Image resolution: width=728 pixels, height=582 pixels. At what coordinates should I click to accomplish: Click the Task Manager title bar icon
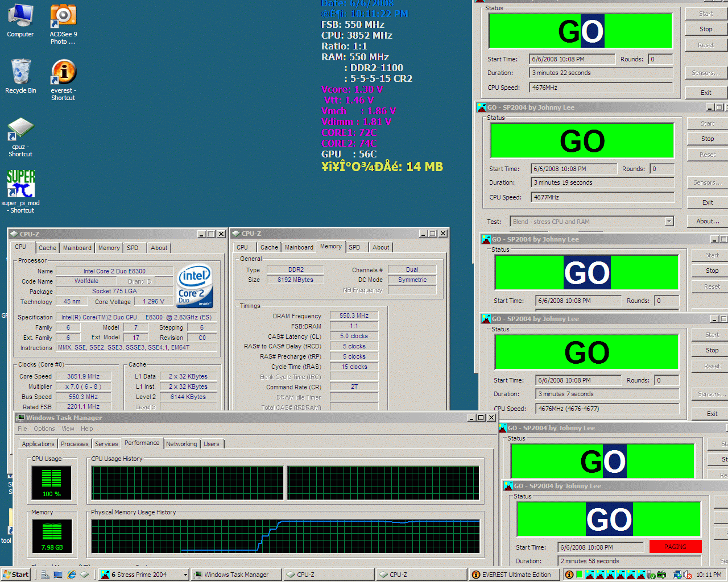(20, 418)
